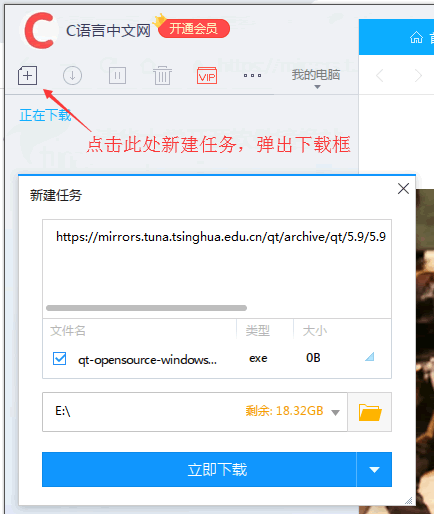The width and height of the screenshot is (434, 514).
Task: Click the 开通会员 button
Action: tap(194, 28)
